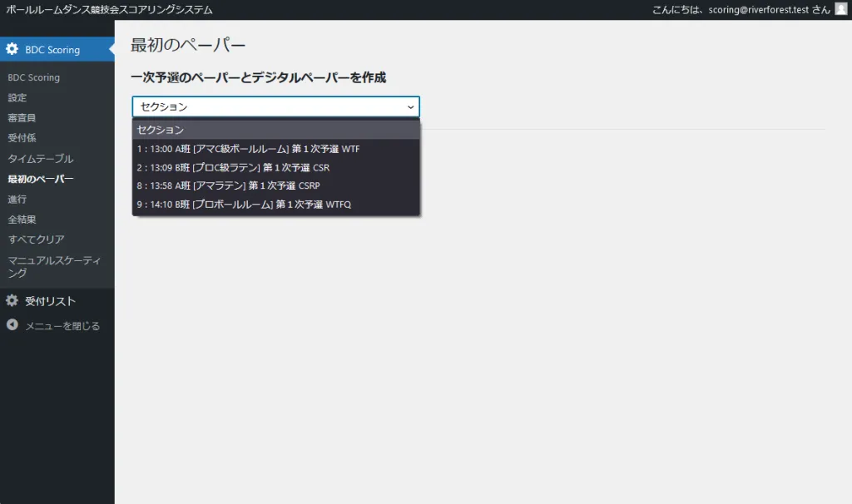Click the collapse menu arrow icon
Screen dimensions: 852x504
click(12, 325)
